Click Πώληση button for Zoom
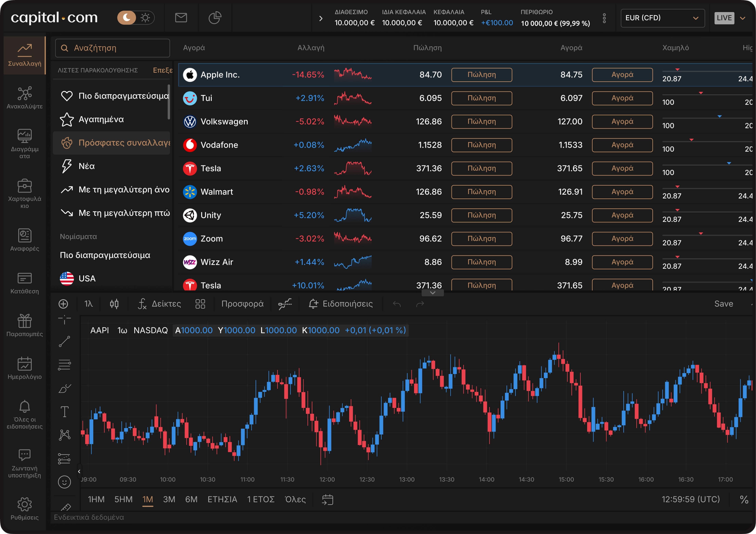The image size is (756, 534). 481,238
